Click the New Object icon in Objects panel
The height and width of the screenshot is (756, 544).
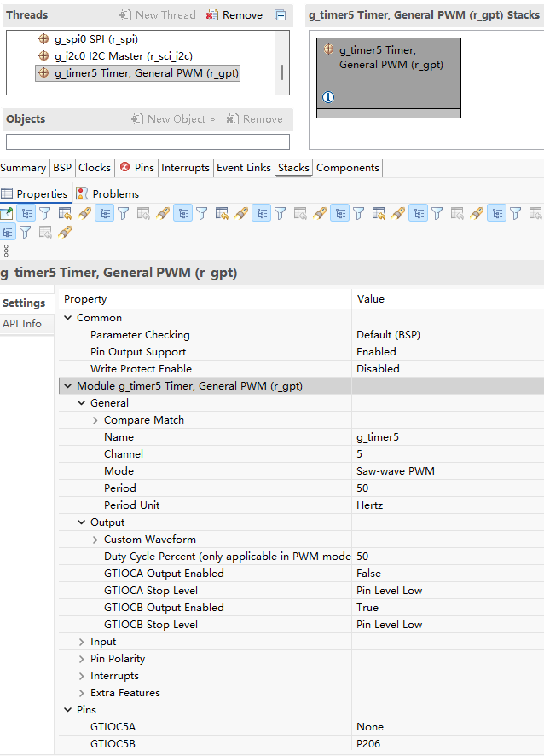[137, 118]
